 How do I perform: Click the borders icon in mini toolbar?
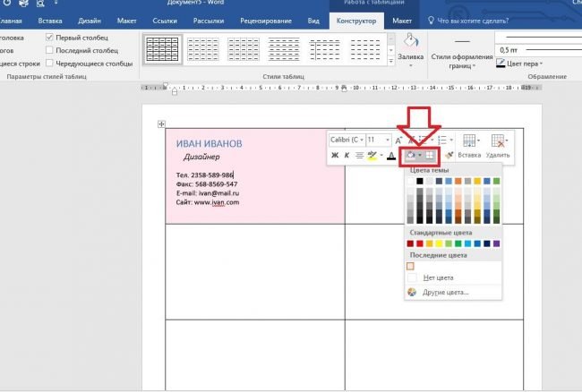coord(430,156)
